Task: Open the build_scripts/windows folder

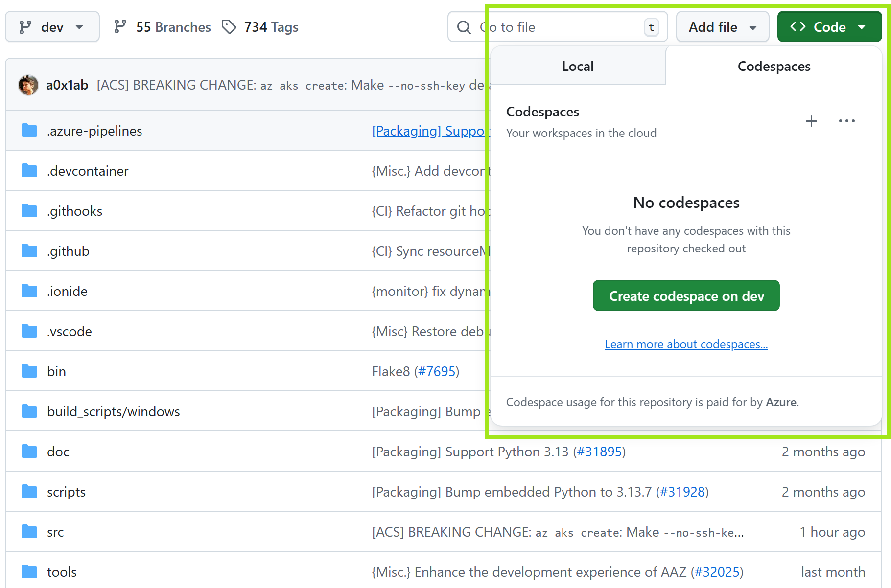Action: (x=113, y=411)
